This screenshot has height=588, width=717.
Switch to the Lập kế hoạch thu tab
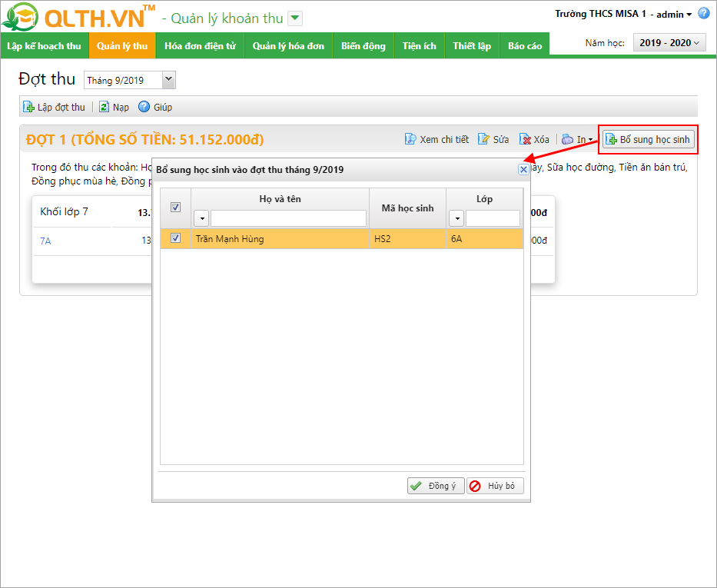pos(45,45)
